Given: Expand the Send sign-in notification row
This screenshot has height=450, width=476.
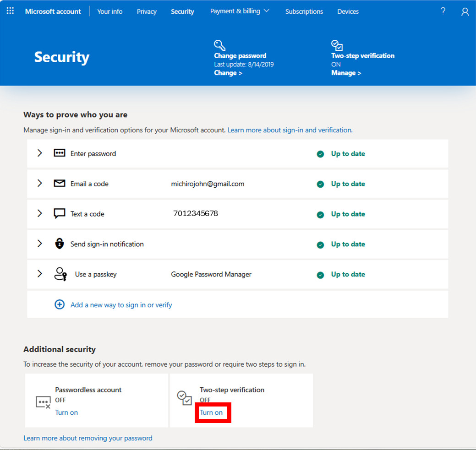Looking at the screenshot, I should point(39,244).
